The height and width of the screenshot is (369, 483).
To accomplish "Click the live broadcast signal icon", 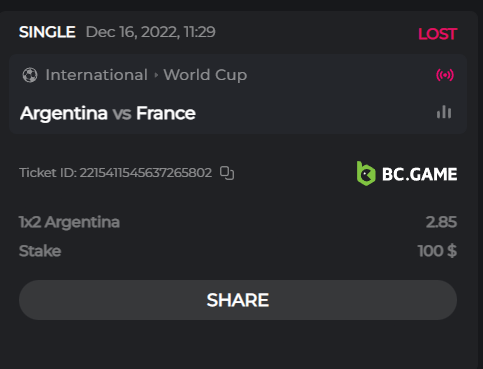I will pos(445,75).
